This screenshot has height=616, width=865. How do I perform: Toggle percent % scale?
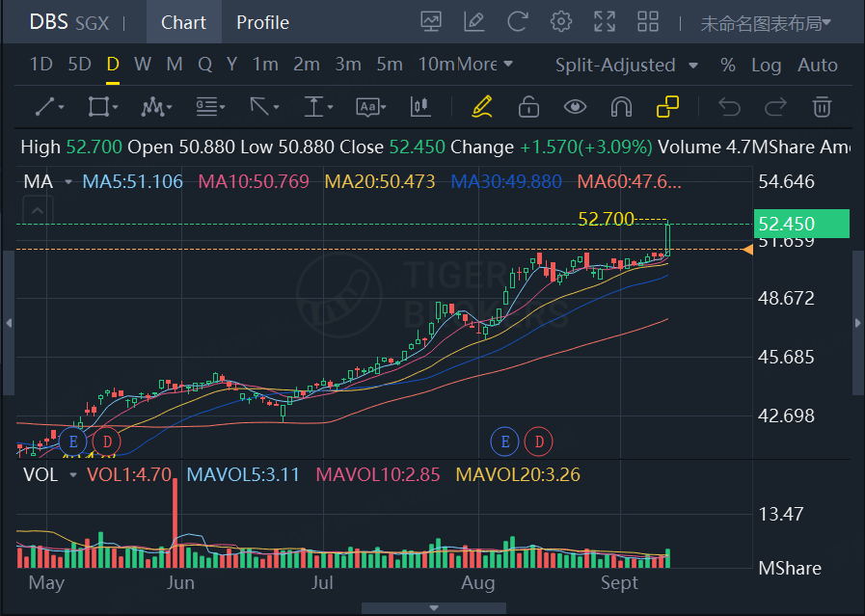coord(728,66)
